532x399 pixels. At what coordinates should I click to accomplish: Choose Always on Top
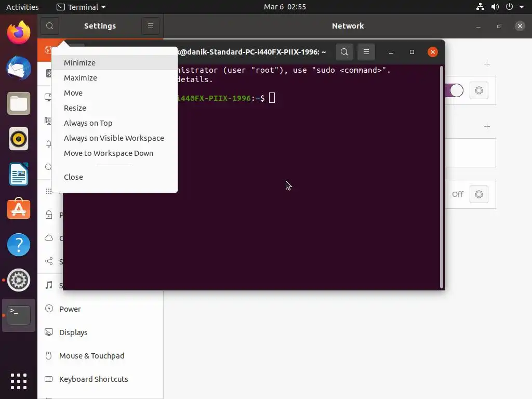[x=114, y=123]
